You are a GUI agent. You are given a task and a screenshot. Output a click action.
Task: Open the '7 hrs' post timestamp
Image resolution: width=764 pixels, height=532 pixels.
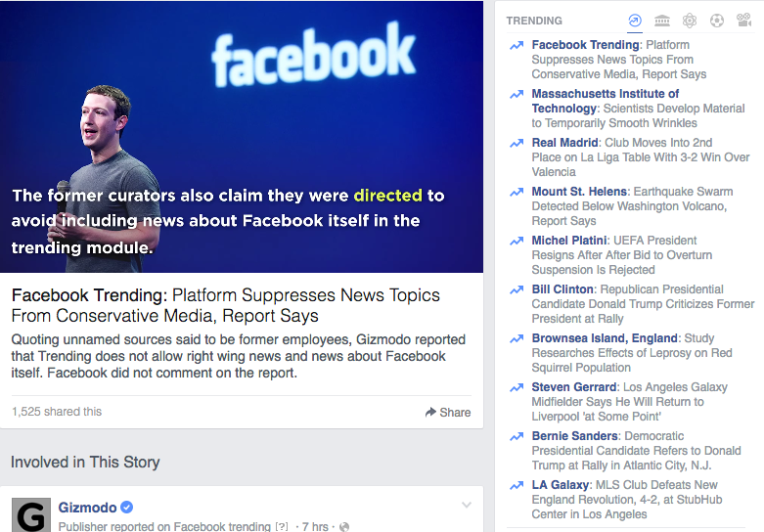click(315, 527)
